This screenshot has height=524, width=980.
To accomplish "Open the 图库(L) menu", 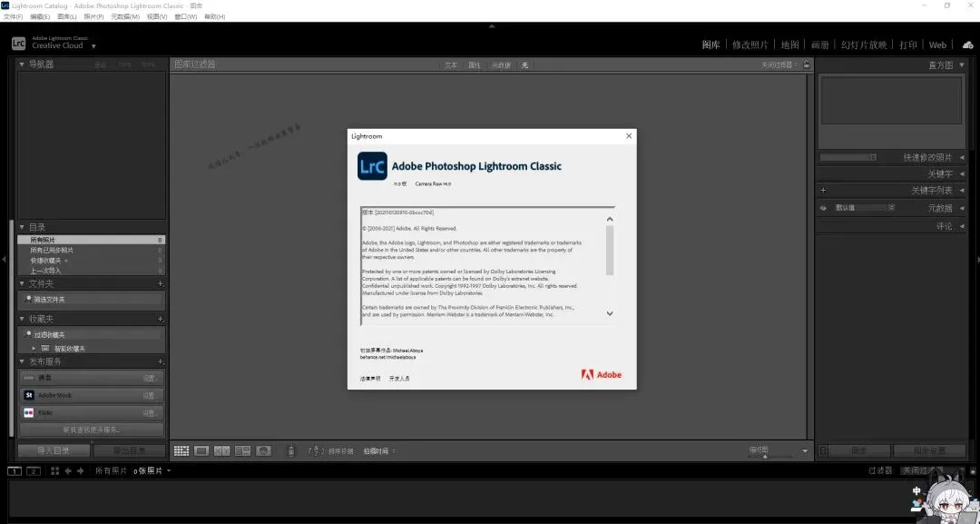I will click(x=67, y=17).
